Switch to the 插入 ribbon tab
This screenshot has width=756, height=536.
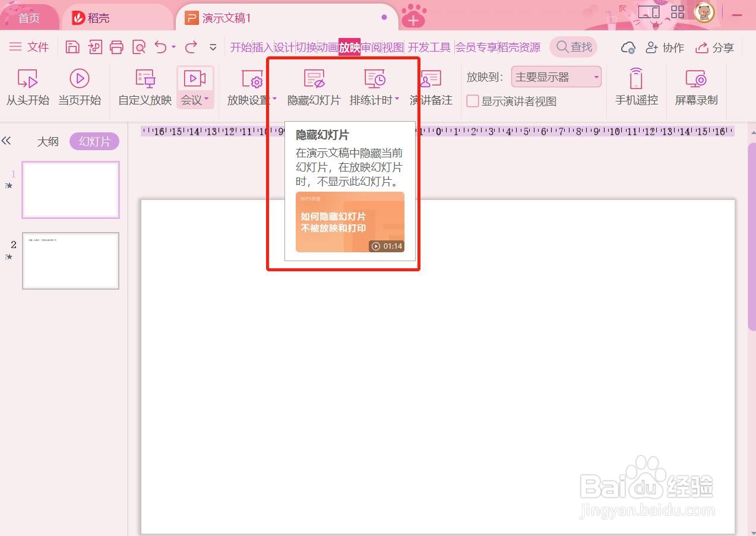coord(263,47)
